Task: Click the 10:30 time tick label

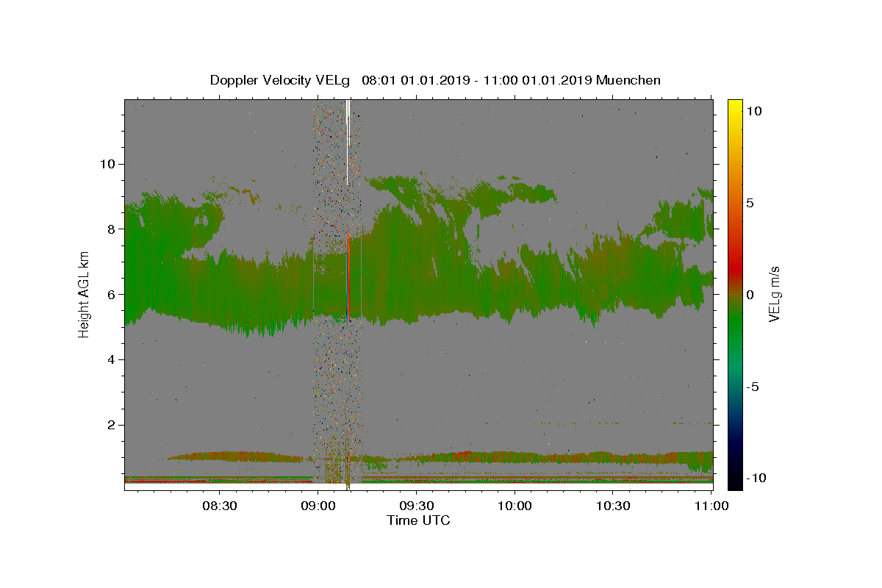Action: pyautogui.click(x=614, y=506)
